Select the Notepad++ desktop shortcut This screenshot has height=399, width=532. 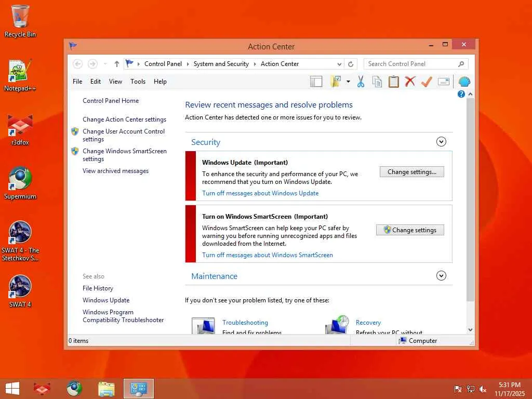coord(20,75)
